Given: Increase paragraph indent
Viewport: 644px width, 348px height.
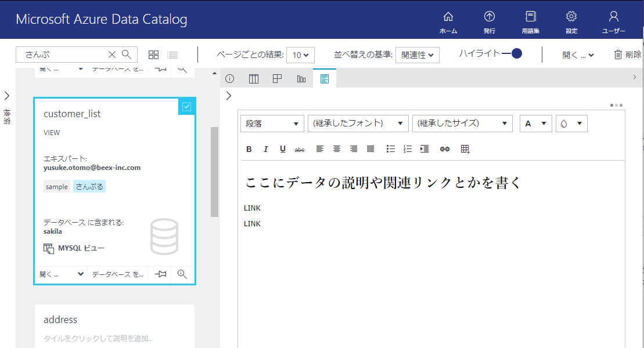Looking at the screenshot, I should (x=424, y=149).
